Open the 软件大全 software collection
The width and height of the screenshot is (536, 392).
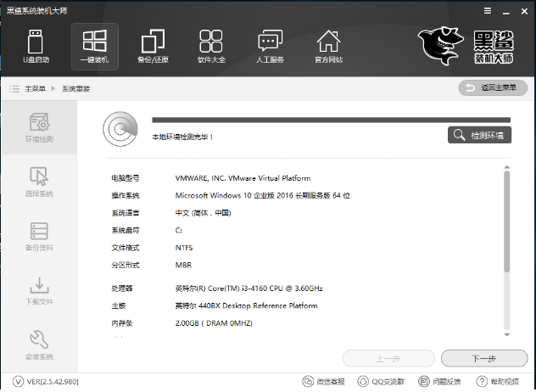pos(211,47)
